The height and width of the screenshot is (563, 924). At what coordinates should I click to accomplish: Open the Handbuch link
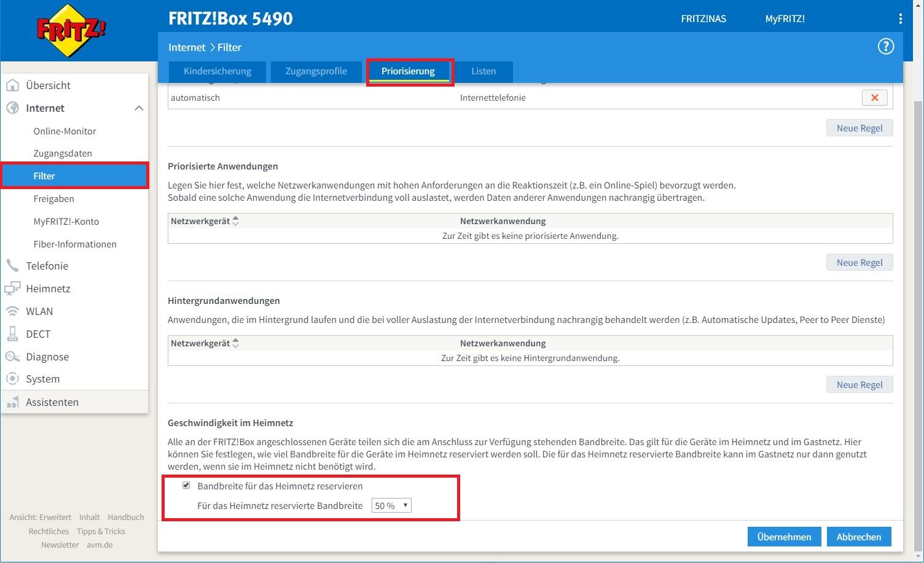click(126, 518)
